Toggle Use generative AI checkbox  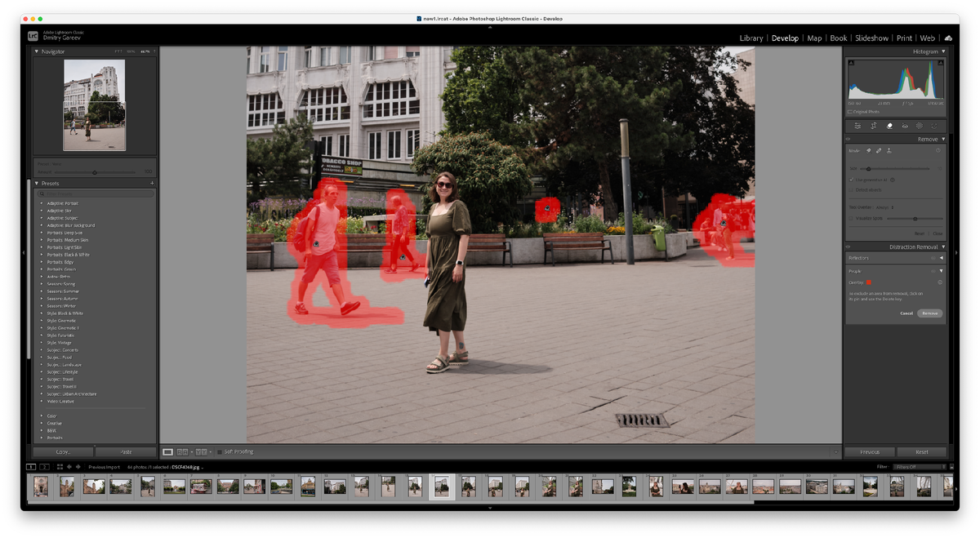(851, 180)
